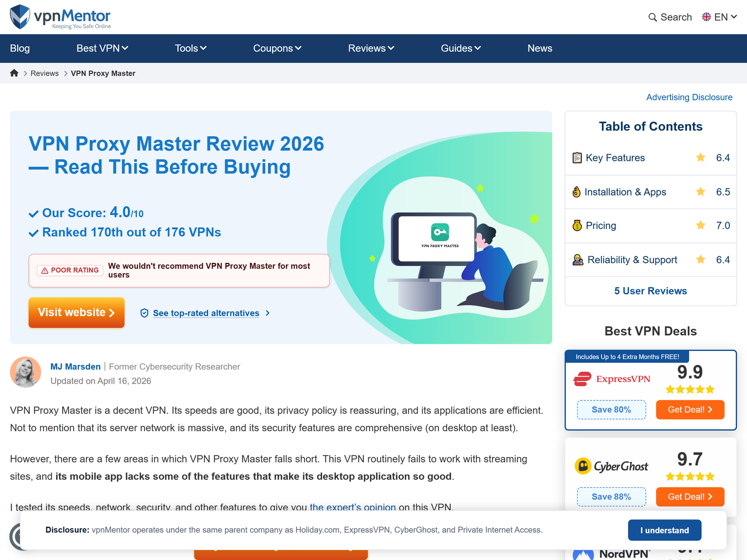Click MJ Marsden's author photo

click(26, 372)
